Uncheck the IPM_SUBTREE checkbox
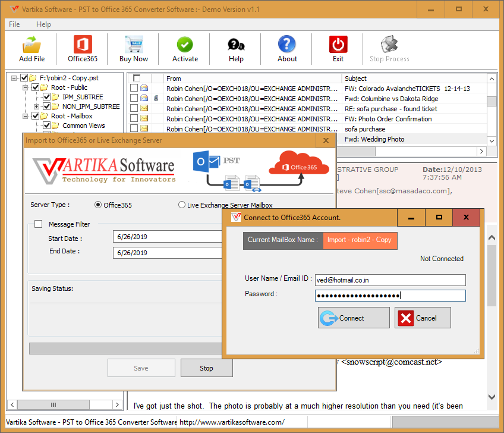The width and height of the screenshot is (504, 433). pos(46,97)
